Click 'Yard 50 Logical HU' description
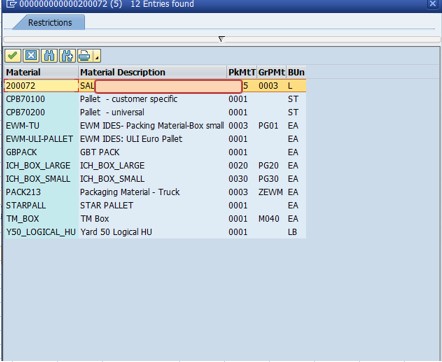The image size is (442, 362). [116, 232]
